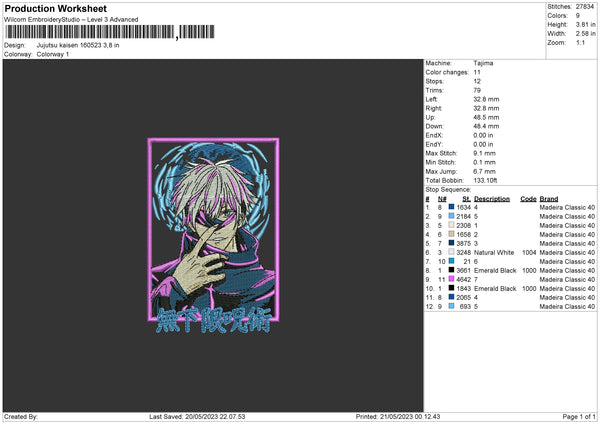Click "Natural White" description in row 6
This screenshot has height=424, width=600.
pos(494,253)
